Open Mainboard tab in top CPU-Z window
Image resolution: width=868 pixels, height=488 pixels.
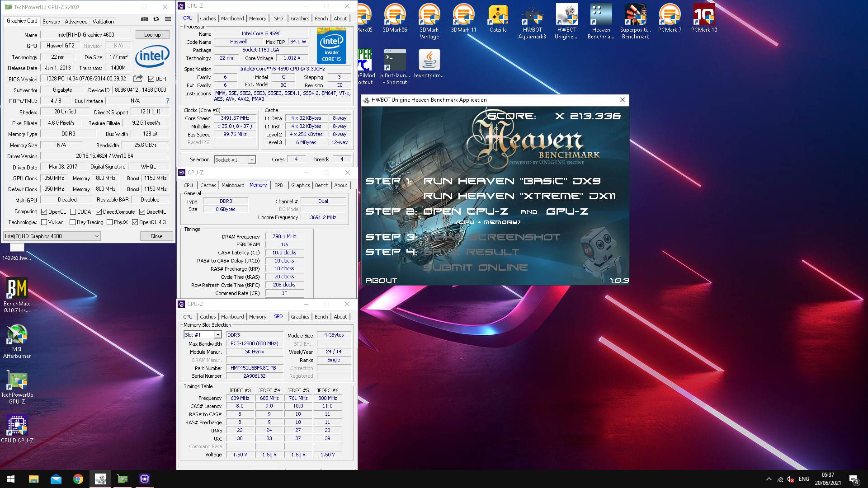pos(232,19)
